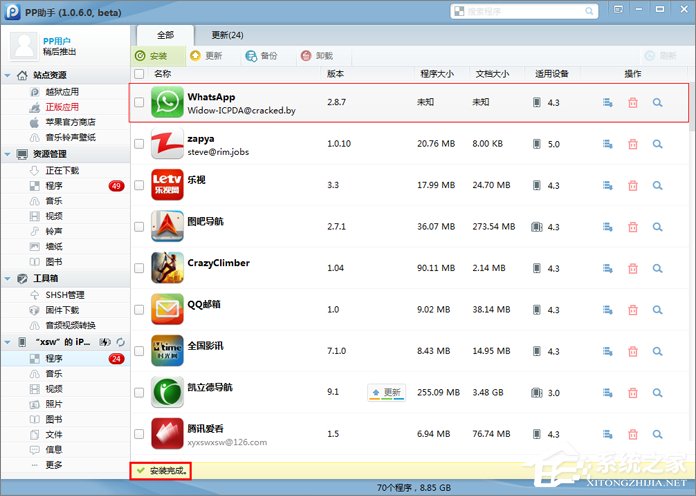Image resolution: width=696 pixels, height=496 pixels.
Task: Check the box next to zapya
Action: click(139, 144)
